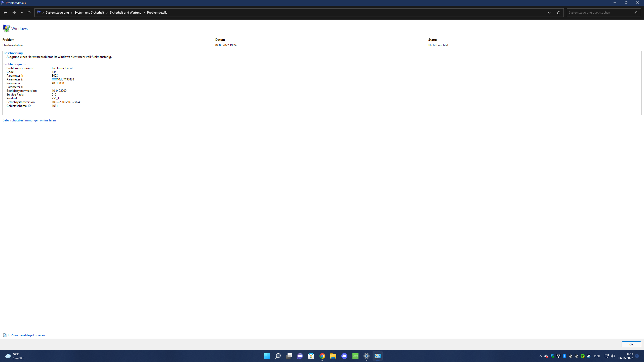Click the back navigation arrow

5,13
